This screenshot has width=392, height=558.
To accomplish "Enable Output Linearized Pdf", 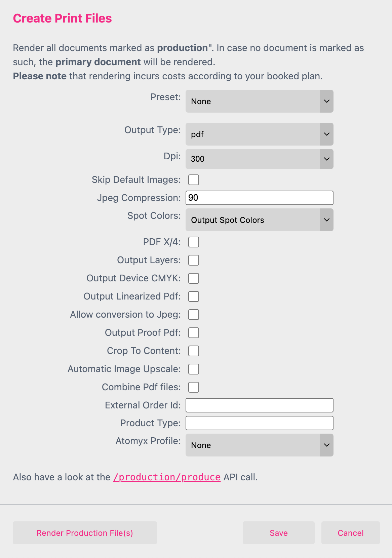I will [x=194, y=296].
